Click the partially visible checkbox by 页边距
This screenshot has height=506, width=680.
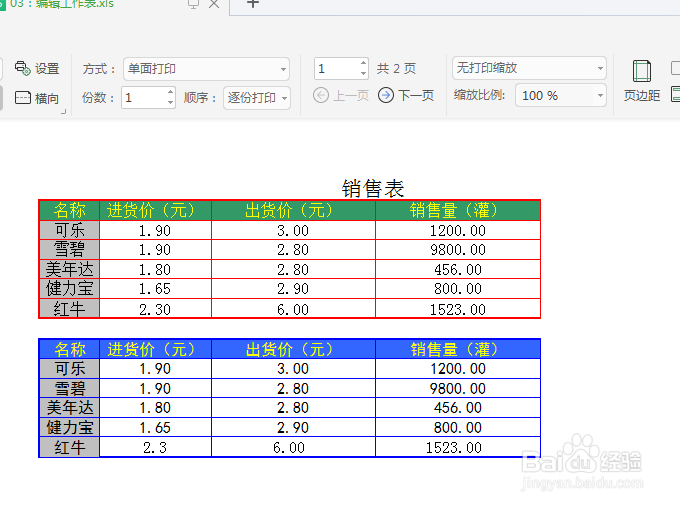(676, 68)
